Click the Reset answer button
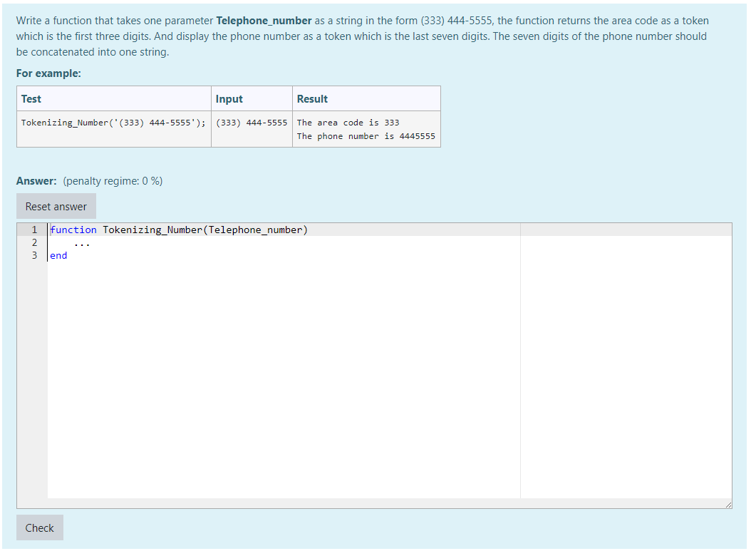This screenshot has height=556, width=756. 56,206
